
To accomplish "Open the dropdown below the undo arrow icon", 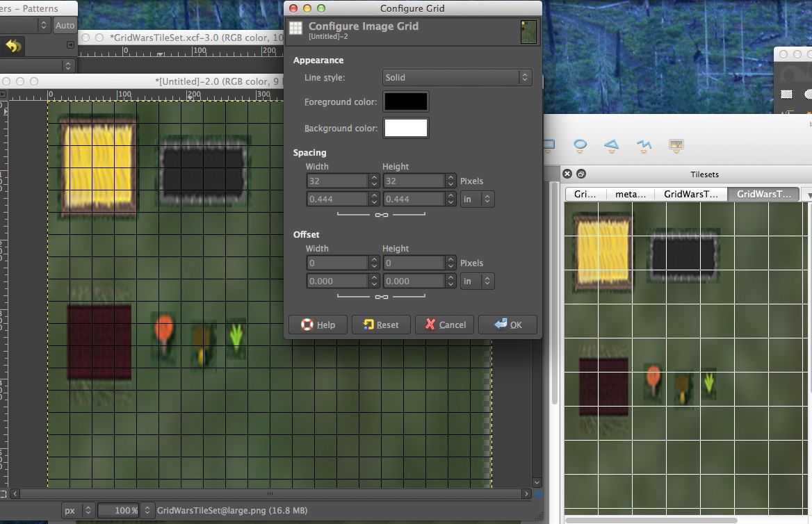I will pyautogui.click(x=67, y=66).
